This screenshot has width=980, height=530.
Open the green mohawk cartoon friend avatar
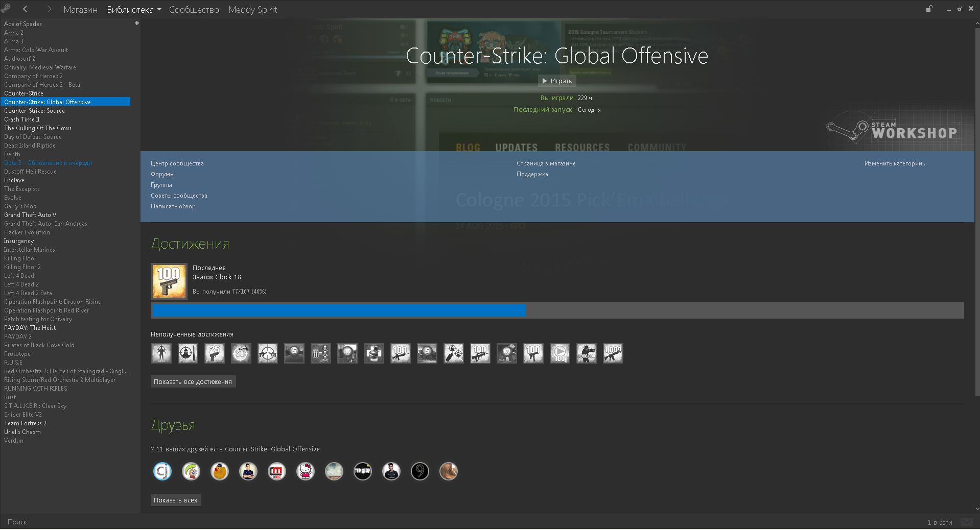click(191, 471)
